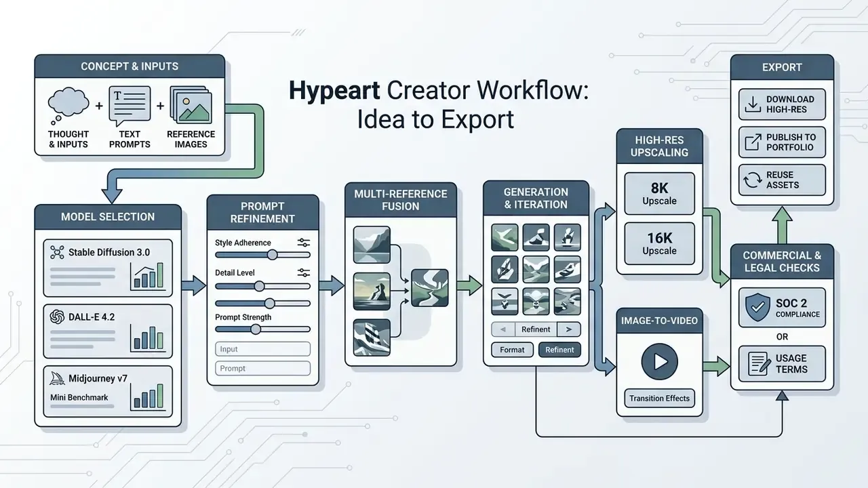This screenshot has height=488, width=868.
Task: Click the Format button
Action: [512, 350]
